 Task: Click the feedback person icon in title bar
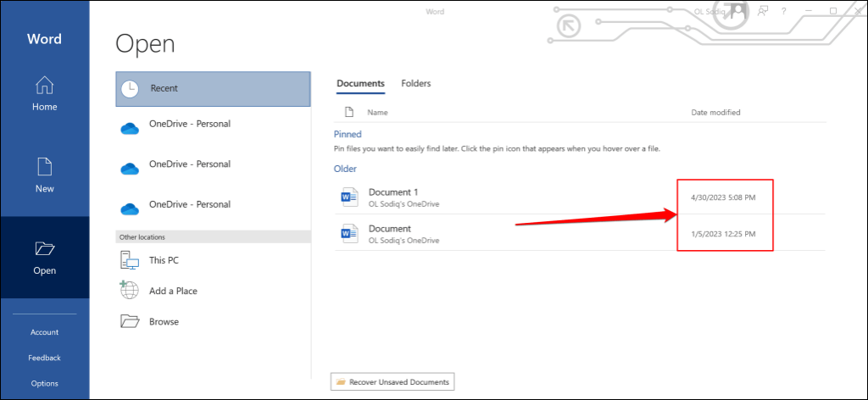point(763,10)
